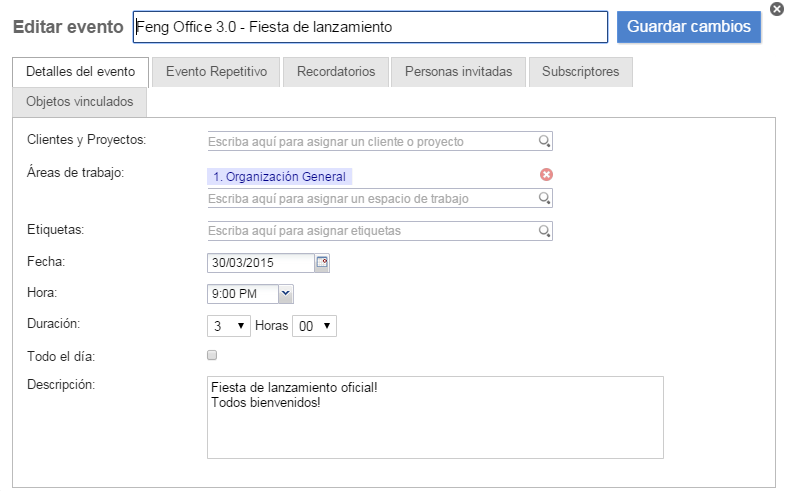Enable the Todo el día checkbox
Image resolution: width=785 pixels, height=491 pixels.
point(212,355)
